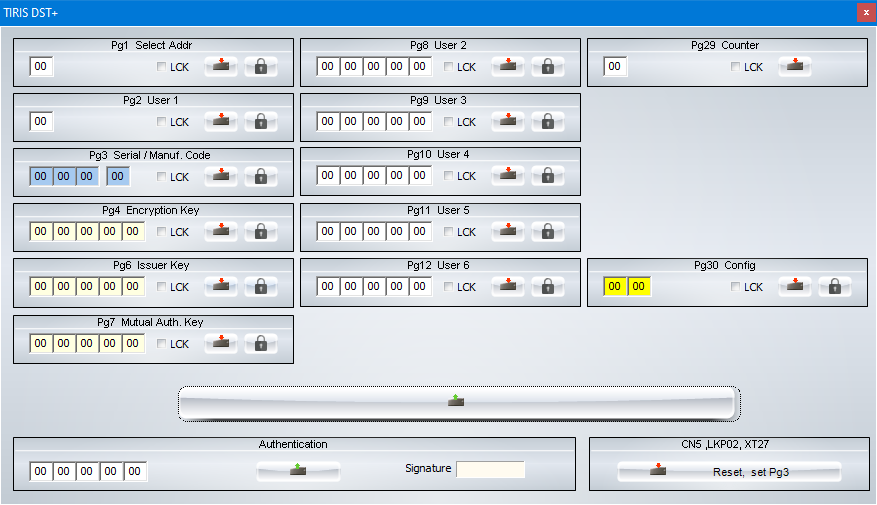
Task: Click the write icon for Pg1 Select Addr
Action: [x=221, y=67]
